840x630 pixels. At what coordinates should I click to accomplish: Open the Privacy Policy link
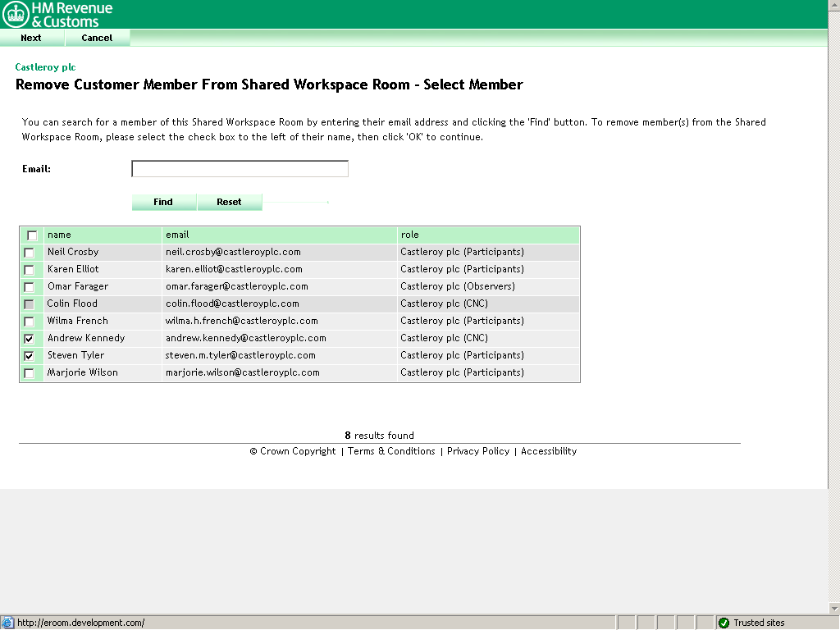pyautogui.click(x=478, y=451)
